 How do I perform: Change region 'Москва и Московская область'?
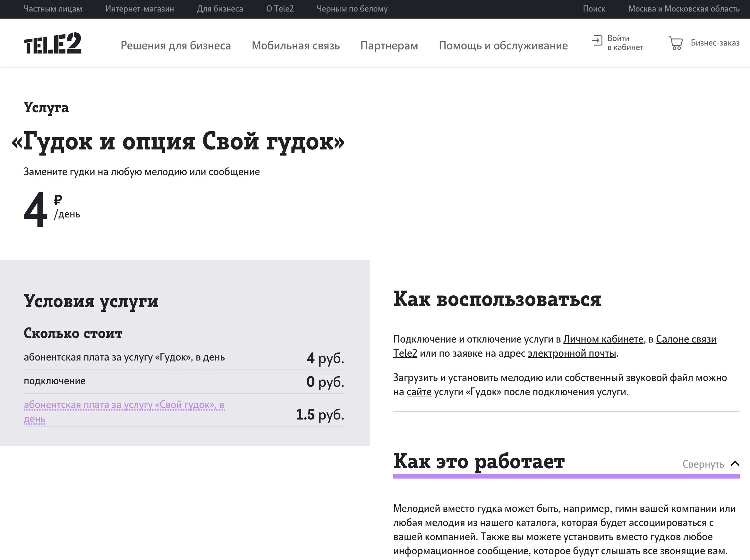point(684,9)
